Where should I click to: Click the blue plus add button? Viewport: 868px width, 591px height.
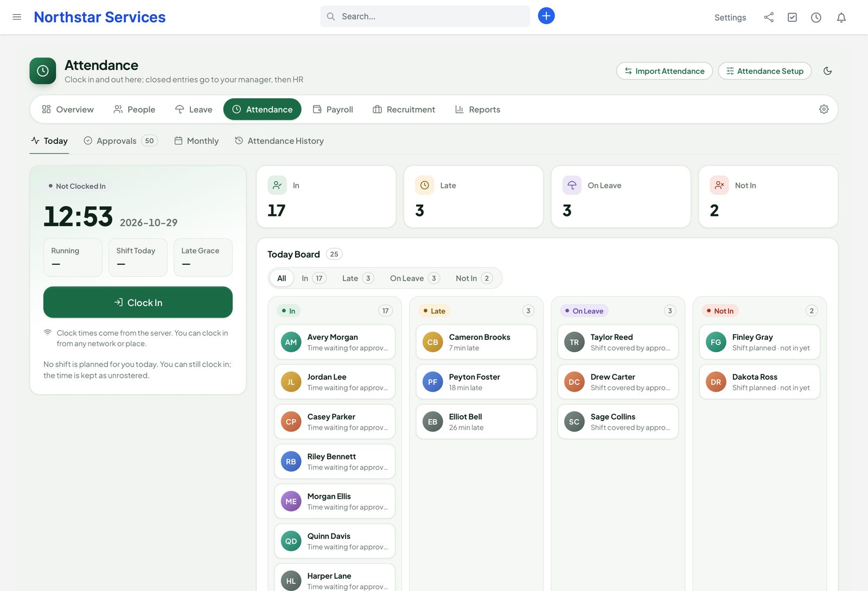(x=546, y=16)
